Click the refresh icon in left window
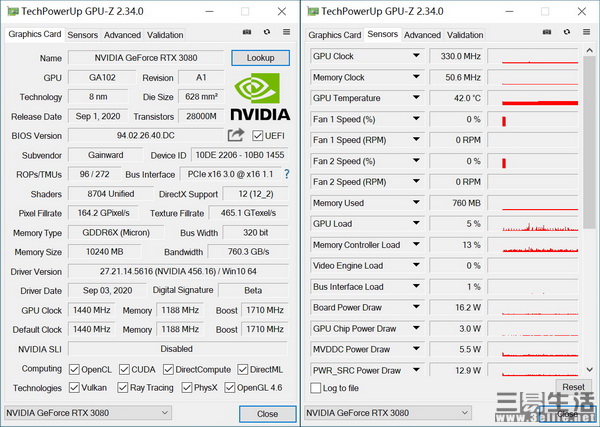 click(267, 32)
